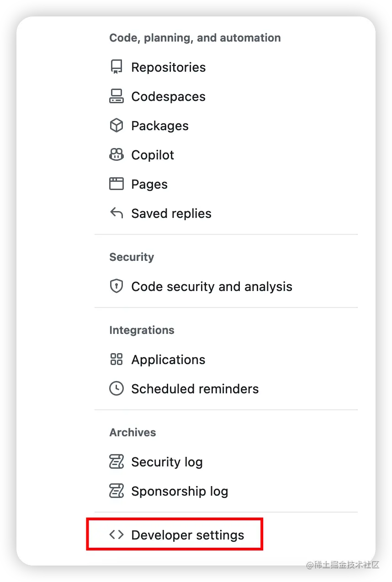This screenshot has height=582, width=392.
Task: Click the Packages cube icon
Action: 117,126
